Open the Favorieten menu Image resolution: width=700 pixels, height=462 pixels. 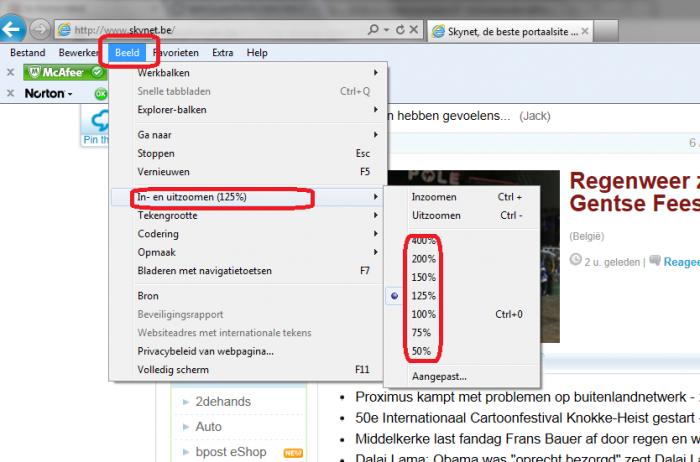pyautogui.click(x=176, y=53)
